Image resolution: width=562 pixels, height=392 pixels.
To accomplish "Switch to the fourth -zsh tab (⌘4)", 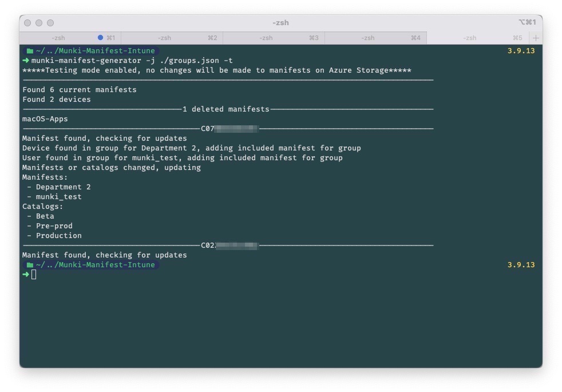I will [375, 38].
